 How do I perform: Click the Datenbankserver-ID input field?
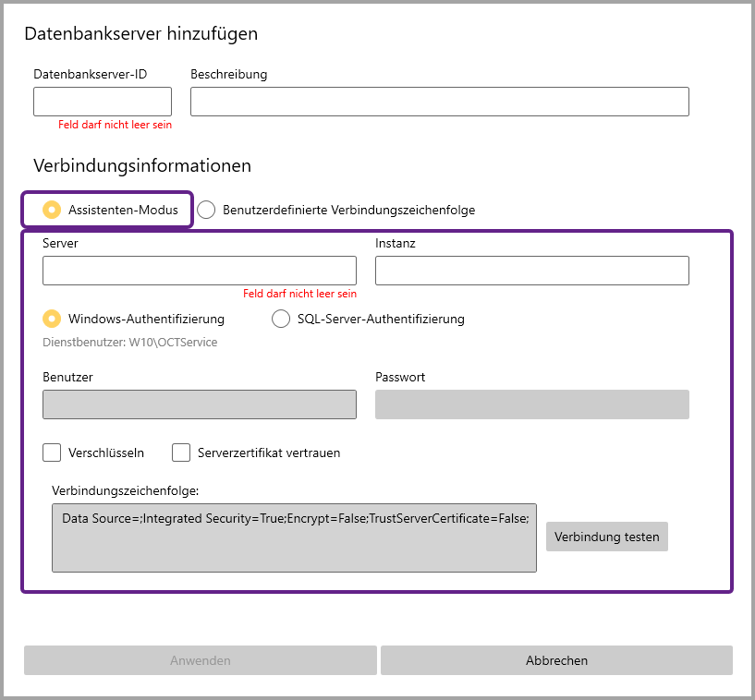pos(102,102)
